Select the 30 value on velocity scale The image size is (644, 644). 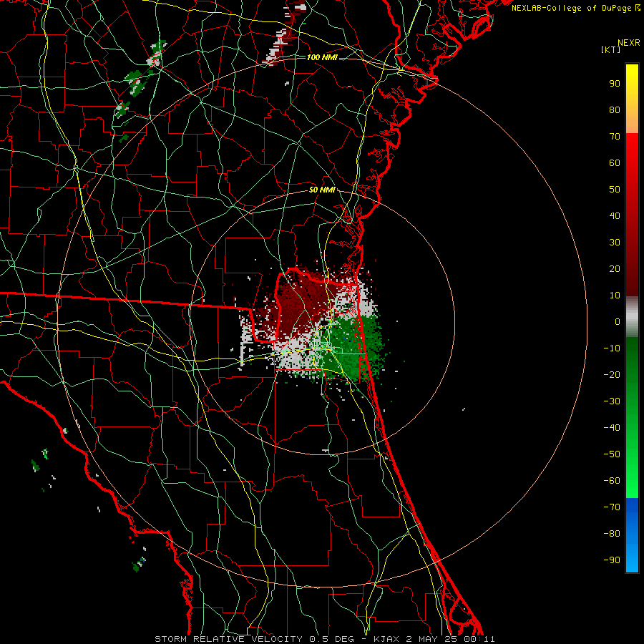coord(615,243)
